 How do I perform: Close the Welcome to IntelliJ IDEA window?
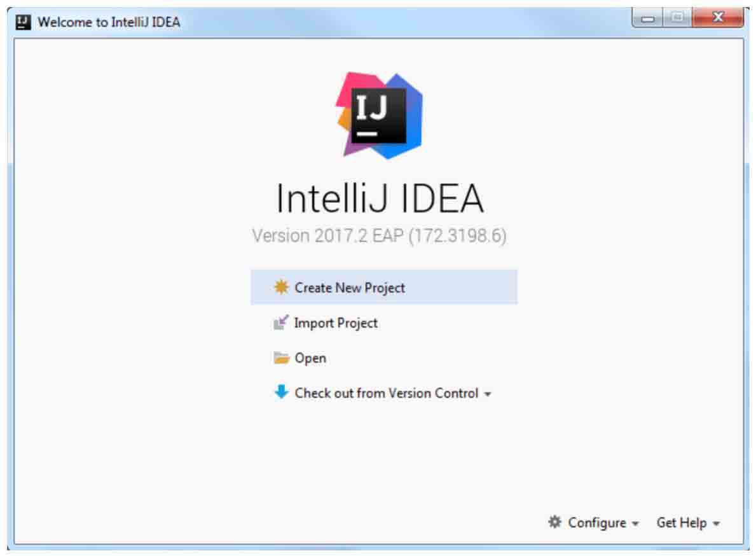718,18
